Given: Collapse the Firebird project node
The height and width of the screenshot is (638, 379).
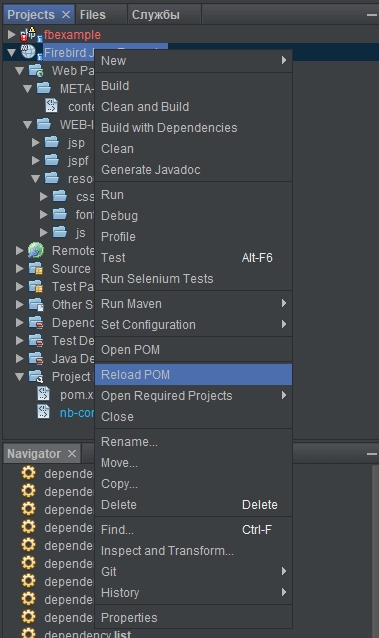Looking at the screenshot, I should pos(11,52).
